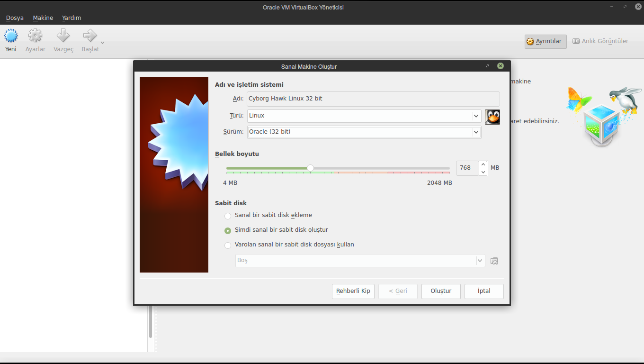Screen dimensions: 644x364
Task: Click the memory size slider handle
Action: 310,168
